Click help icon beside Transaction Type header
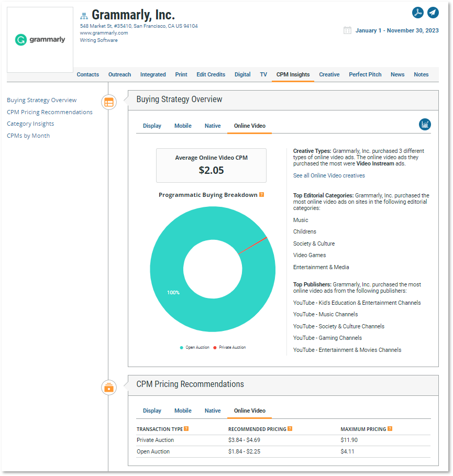This screenshot has width=453, height=476. click(186, 429)
